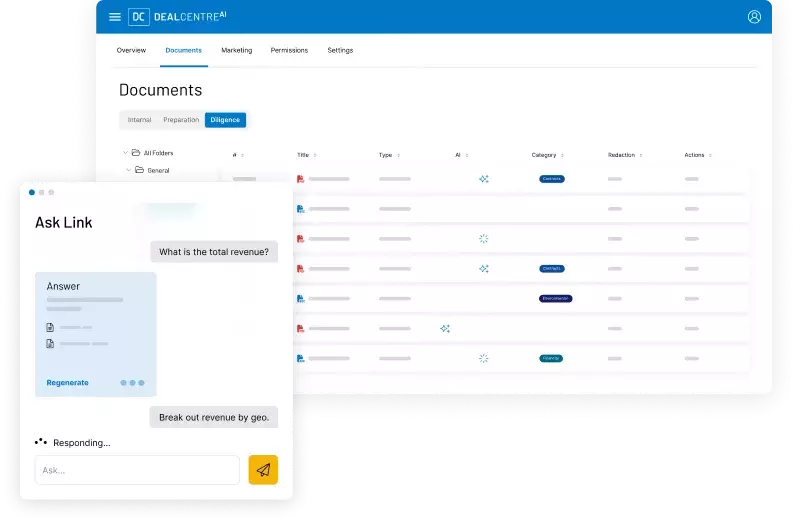Screen dimensions: 803x520
Task: Click the red PDF icon in the first row
Action: pos(300,179)
